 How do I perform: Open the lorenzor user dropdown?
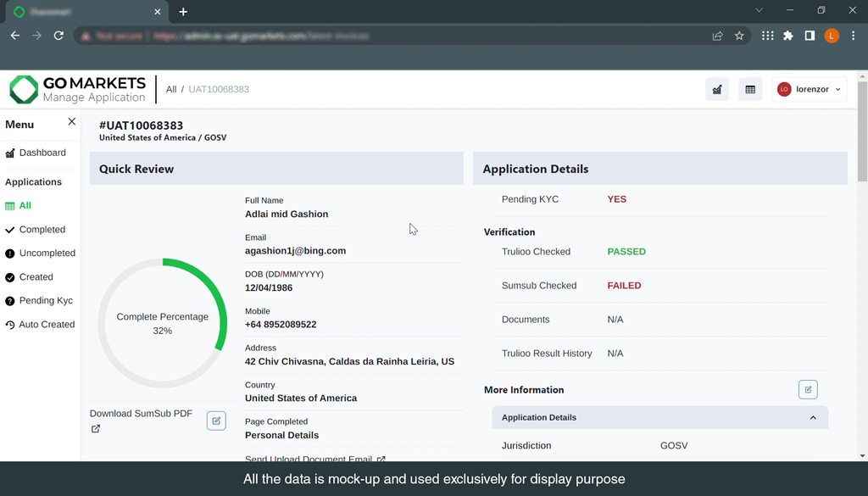(x=810, y=89)
